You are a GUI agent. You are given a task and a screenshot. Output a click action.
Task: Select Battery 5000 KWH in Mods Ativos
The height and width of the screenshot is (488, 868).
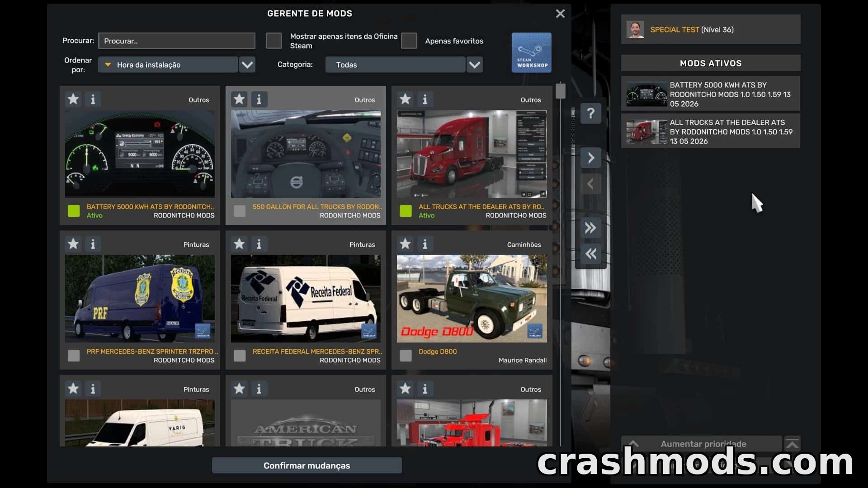711,94
